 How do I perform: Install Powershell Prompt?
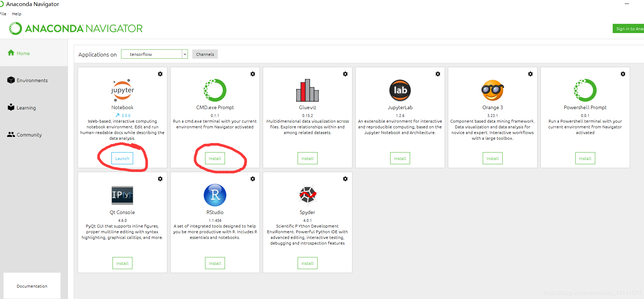tap(585, 158)
